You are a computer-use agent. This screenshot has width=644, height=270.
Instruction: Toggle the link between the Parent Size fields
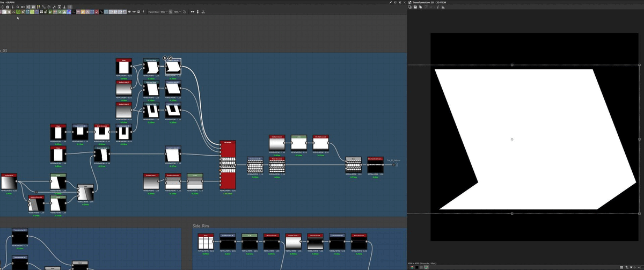point(170,11)
